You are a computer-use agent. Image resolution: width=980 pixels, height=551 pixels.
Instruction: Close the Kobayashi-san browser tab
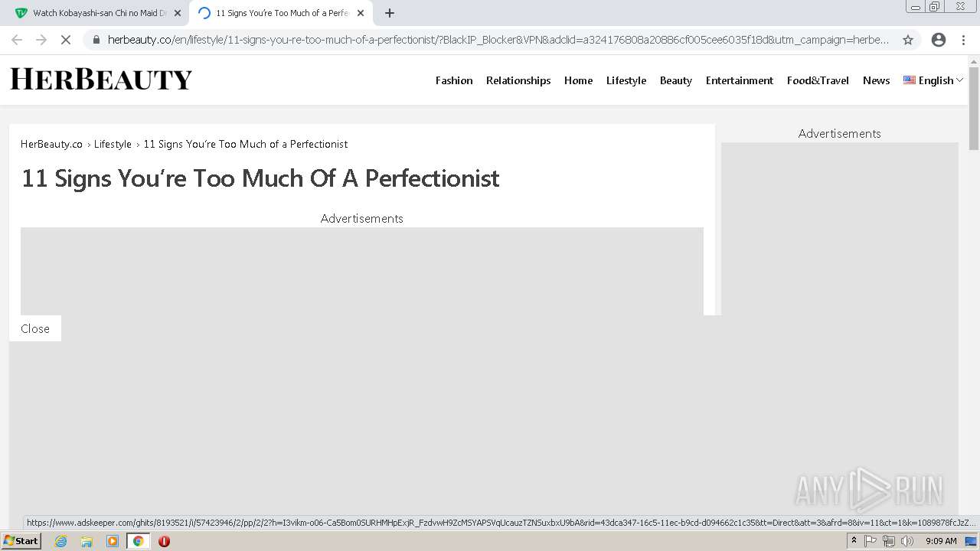tap(178, 13)
